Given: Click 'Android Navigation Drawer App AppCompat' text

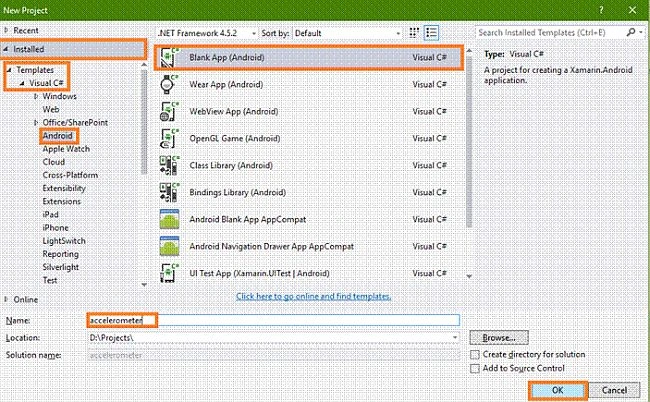Looking at the screenshot, I should pyautogui.click(x=272, y=246).
